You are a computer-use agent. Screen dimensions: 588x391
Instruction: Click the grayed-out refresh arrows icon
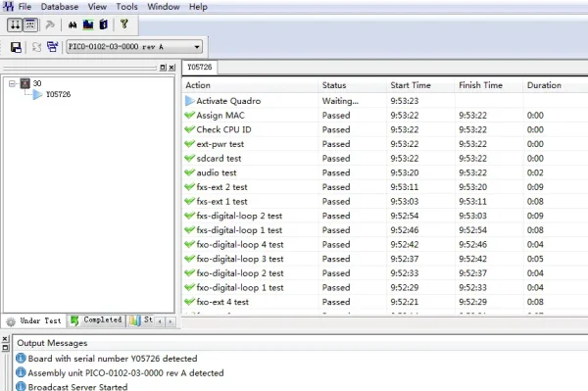pos(36,47)
